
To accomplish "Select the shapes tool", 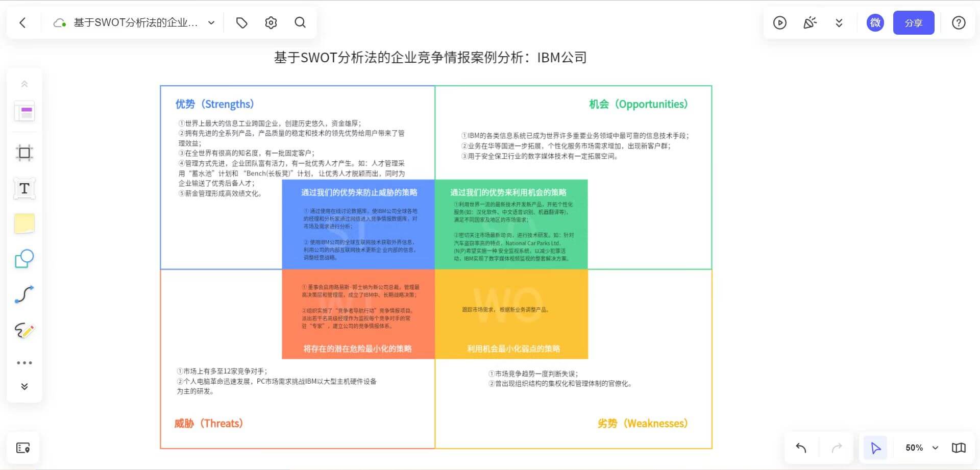I will coord(24,259).
